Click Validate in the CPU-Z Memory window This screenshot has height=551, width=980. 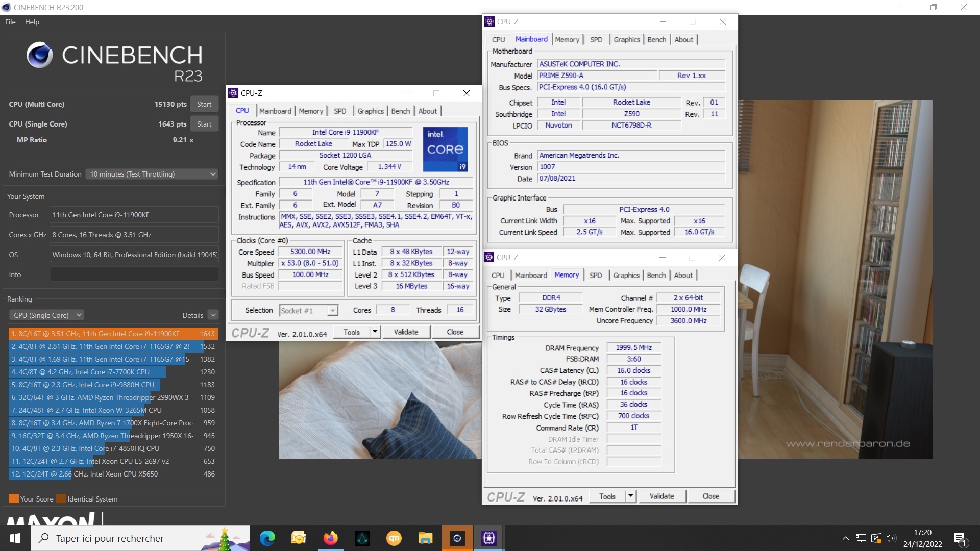point(661,496)
